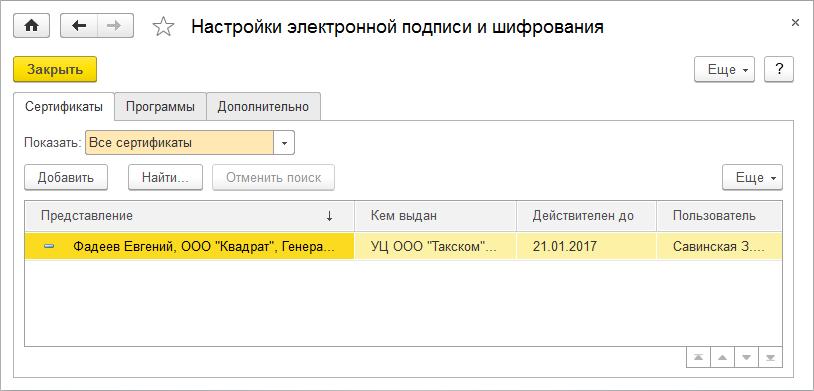
Task: Jump to the first row of the list
Action: [698, 357]
